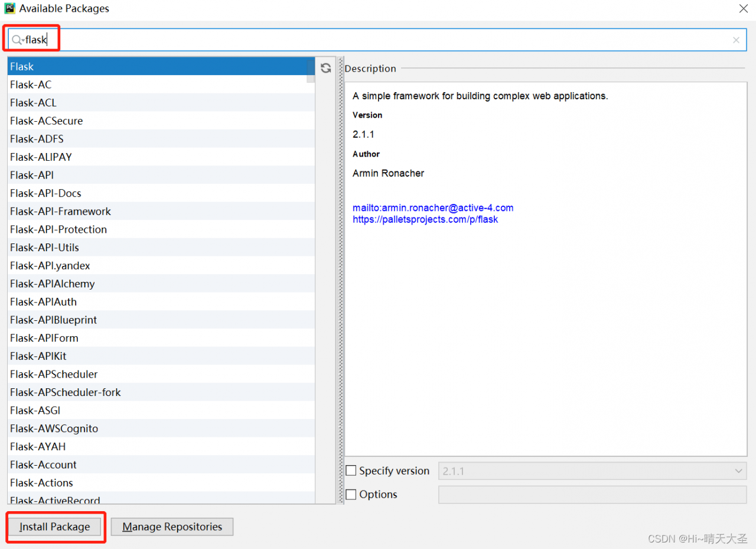Select Flask-Account in the list

point(161,464)
